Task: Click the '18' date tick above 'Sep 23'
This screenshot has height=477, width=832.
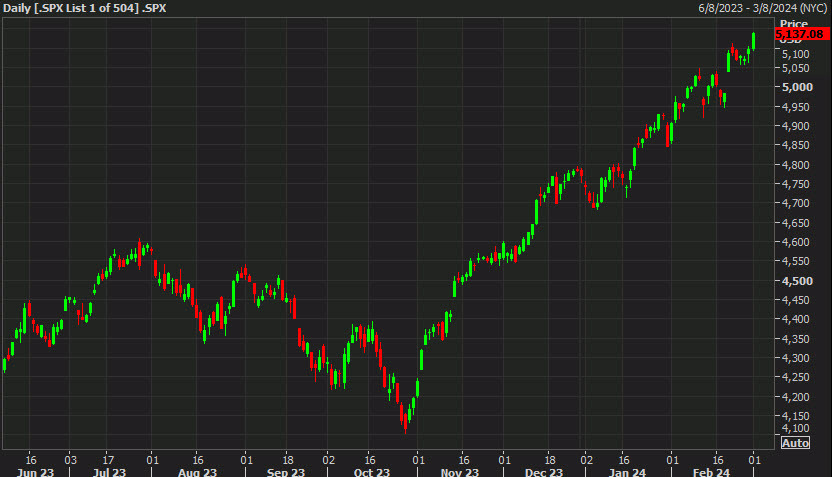Action: click(x=288, y=460)
